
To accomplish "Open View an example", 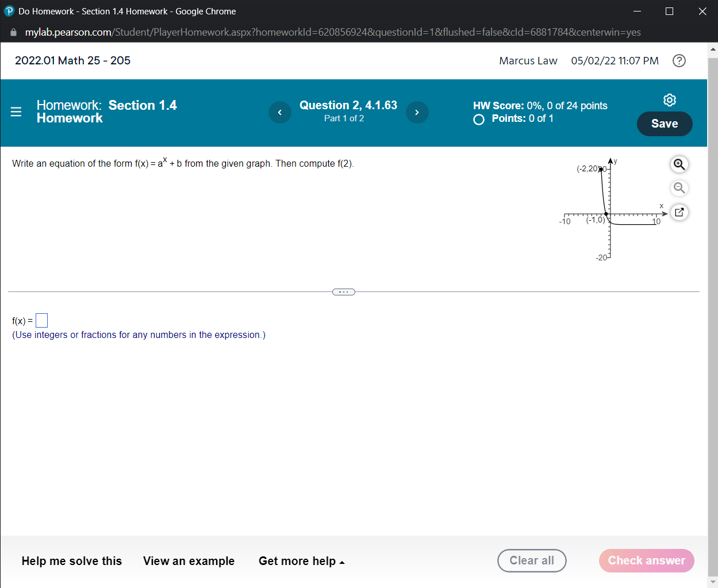I will pos(189,560).
